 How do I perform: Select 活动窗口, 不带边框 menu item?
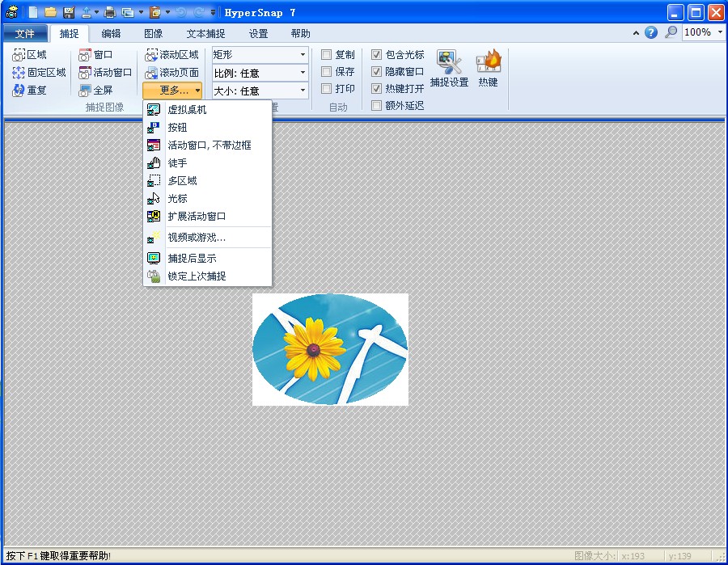[x=208, y=145]
